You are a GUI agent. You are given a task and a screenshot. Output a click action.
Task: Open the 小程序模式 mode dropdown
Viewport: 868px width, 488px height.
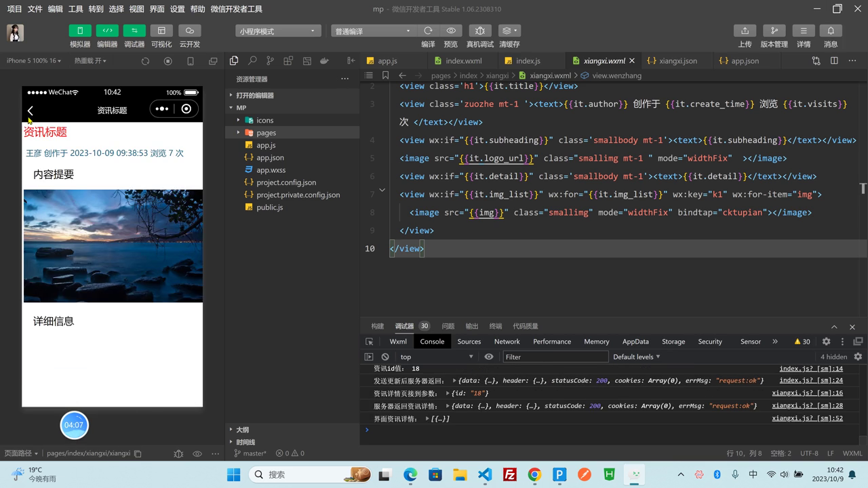278,31
